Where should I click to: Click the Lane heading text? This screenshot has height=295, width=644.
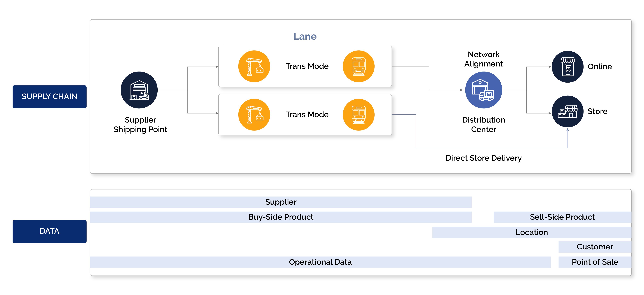(305, 36)
